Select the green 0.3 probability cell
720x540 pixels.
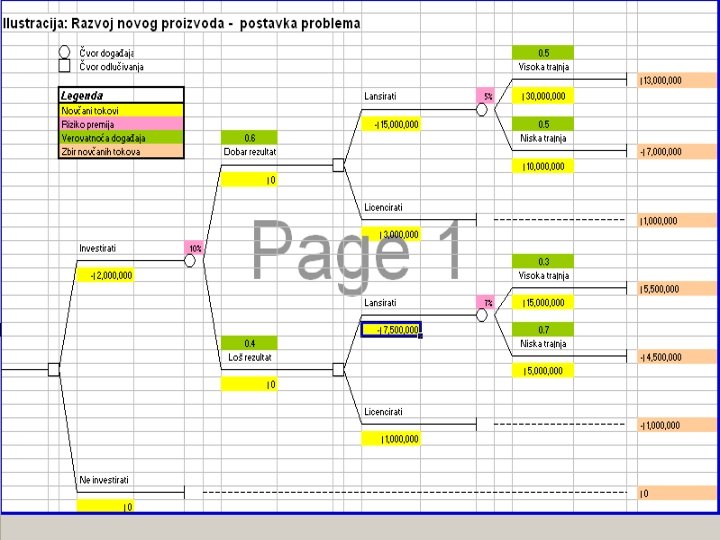click(x=543, y=261)
